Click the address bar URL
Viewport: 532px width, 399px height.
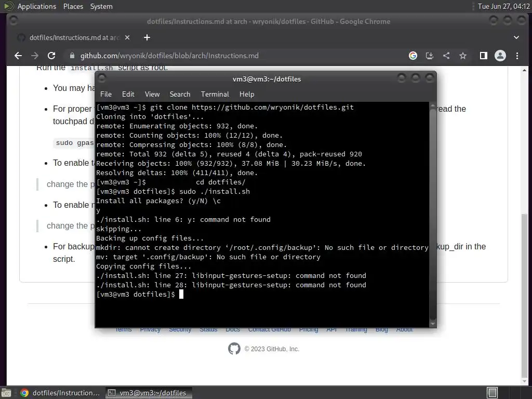169,56
